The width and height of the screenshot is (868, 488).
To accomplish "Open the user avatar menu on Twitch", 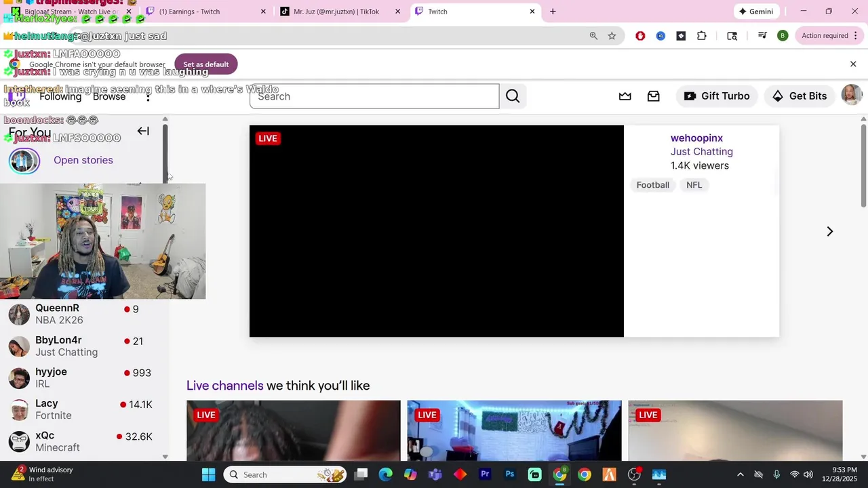I will (851, 96).
